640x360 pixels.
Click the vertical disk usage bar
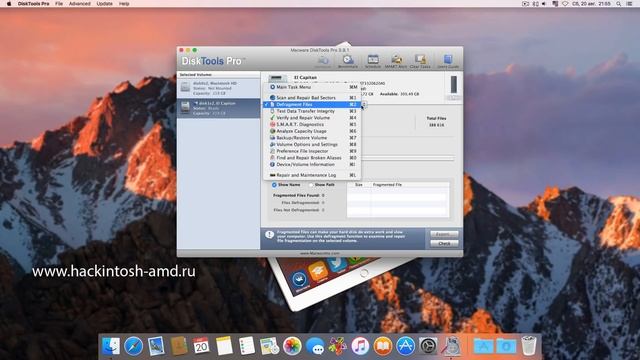[453, 84]
